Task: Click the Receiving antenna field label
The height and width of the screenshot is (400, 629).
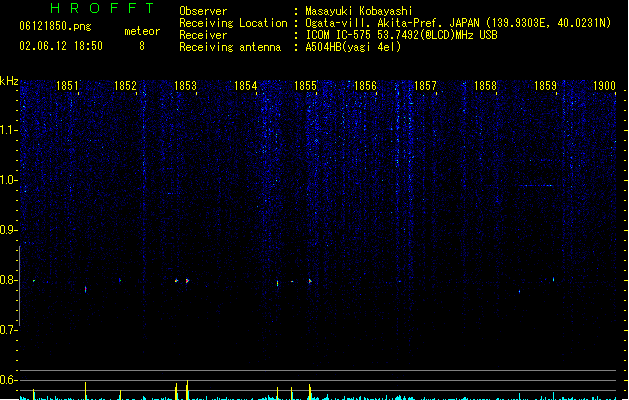Action: pos(230,47)
